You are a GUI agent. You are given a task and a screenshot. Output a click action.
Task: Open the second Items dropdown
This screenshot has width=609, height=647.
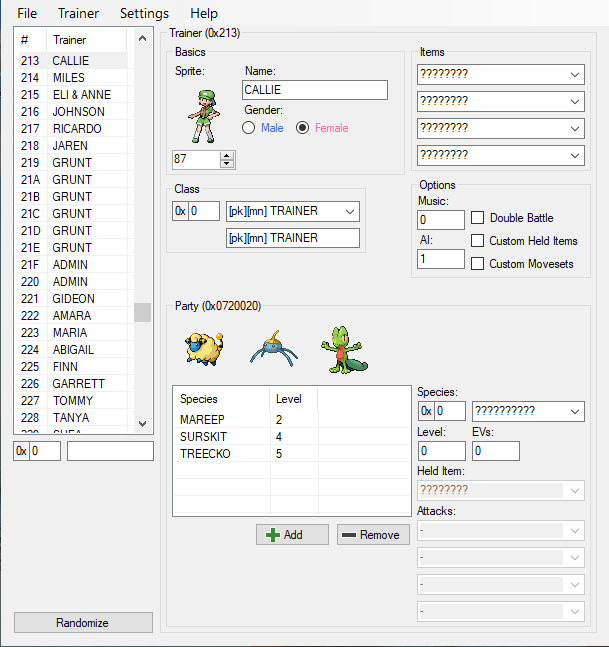[575, 102]
